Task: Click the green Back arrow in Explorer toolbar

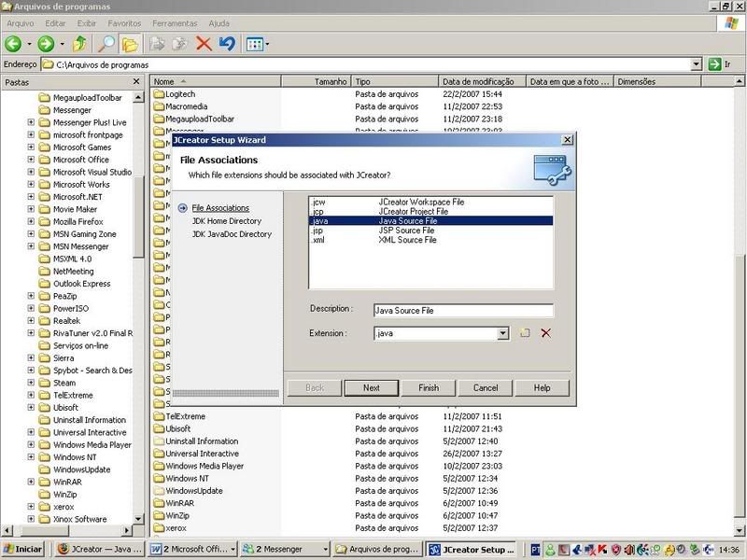Action: [14, 43]
